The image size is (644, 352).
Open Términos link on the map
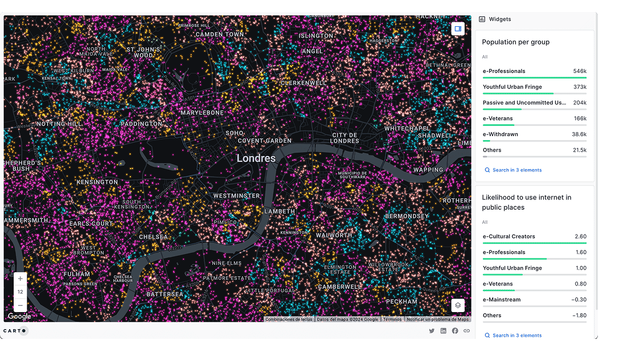click(392, 320)
